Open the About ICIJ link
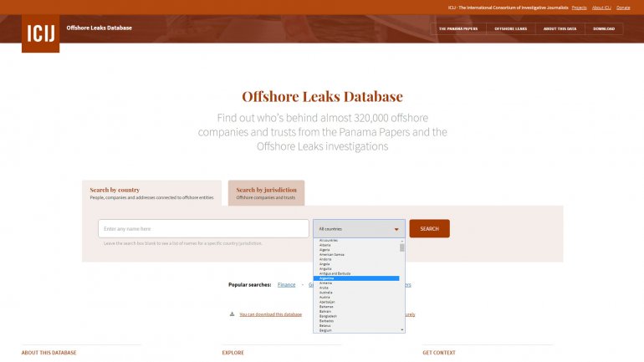This screenshot has width=644, height=362. point(601,8)
